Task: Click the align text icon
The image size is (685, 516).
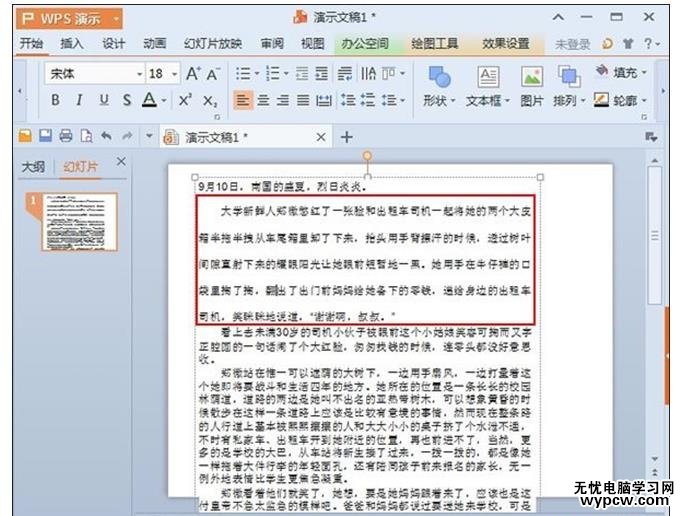Action: [x=388, y=73]
